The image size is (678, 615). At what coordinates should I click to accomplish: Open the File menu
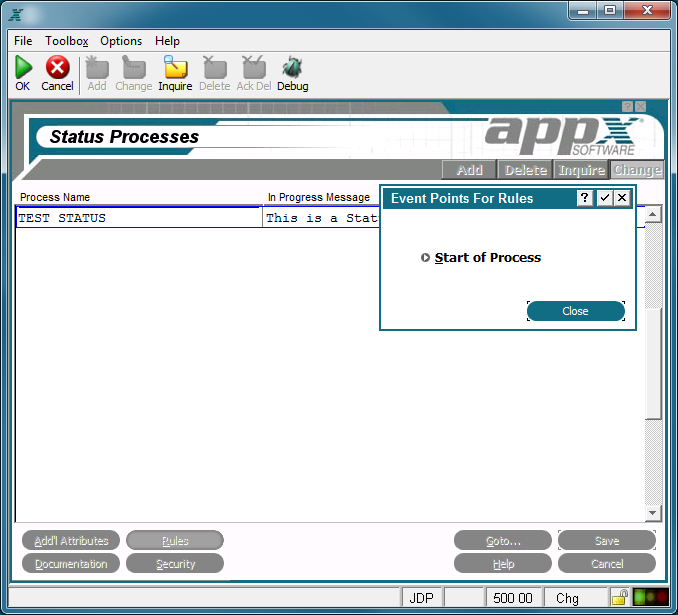[x=23, y=41]
